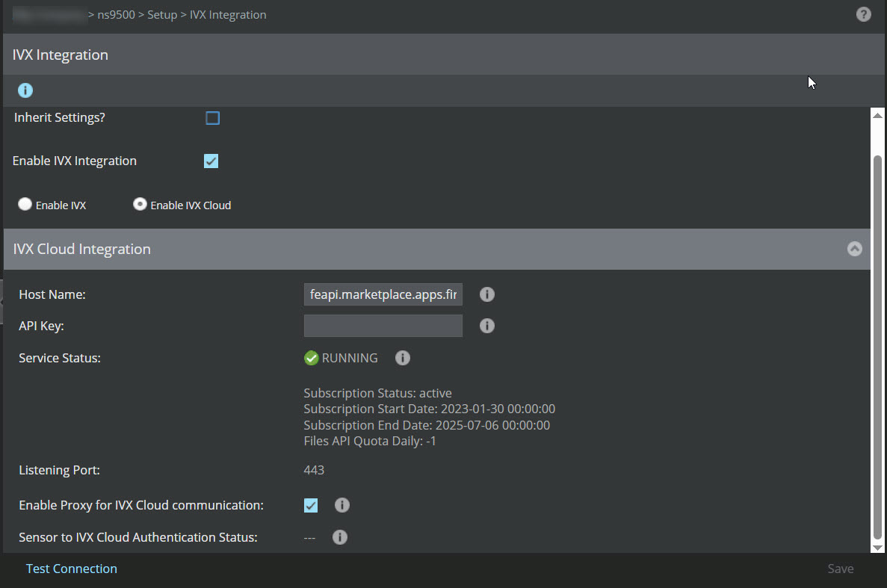Click the Service Status label
887x588 pixels.
pyautogui.click(x=59, y=358)
